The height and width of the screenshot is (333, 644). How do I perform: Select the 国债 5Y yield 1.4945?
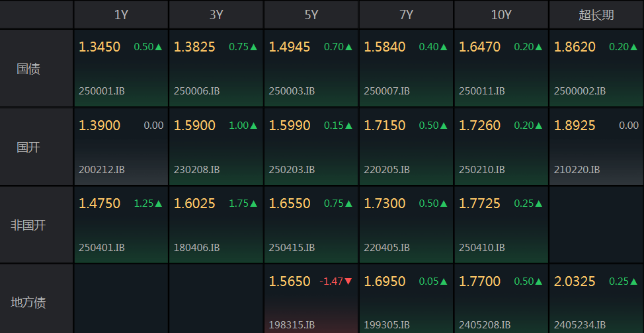click(290, 47)
